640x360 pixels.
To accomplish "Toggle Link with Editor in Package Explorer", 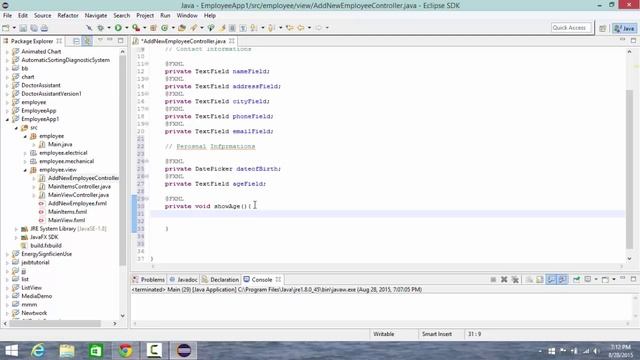I will 87,41.
